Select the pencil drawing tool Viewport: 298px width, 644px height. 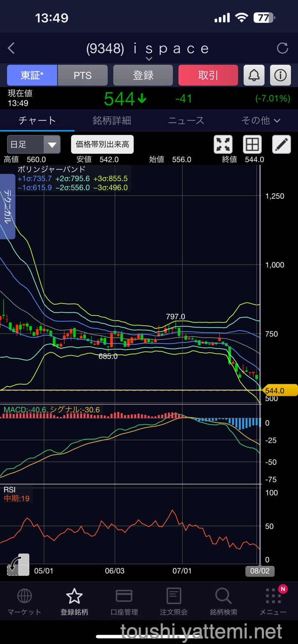282,145
